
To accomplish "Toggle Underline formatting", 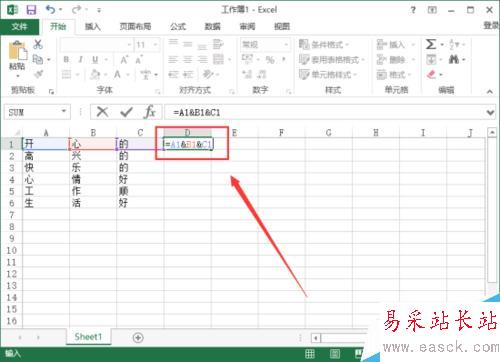I will click(95, 60).
